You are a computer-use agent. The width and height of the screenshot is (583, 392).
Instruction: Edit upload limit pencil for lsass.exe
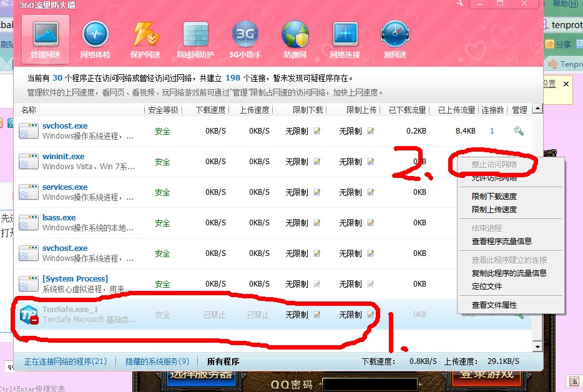(x=371, y=222)
